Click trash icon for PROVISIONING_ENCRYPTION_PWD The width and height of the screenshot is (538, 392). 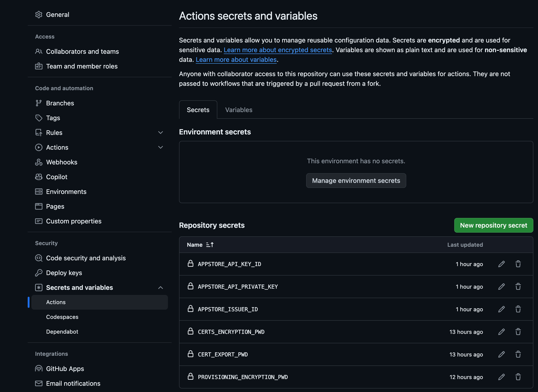[x=518, y=377]
